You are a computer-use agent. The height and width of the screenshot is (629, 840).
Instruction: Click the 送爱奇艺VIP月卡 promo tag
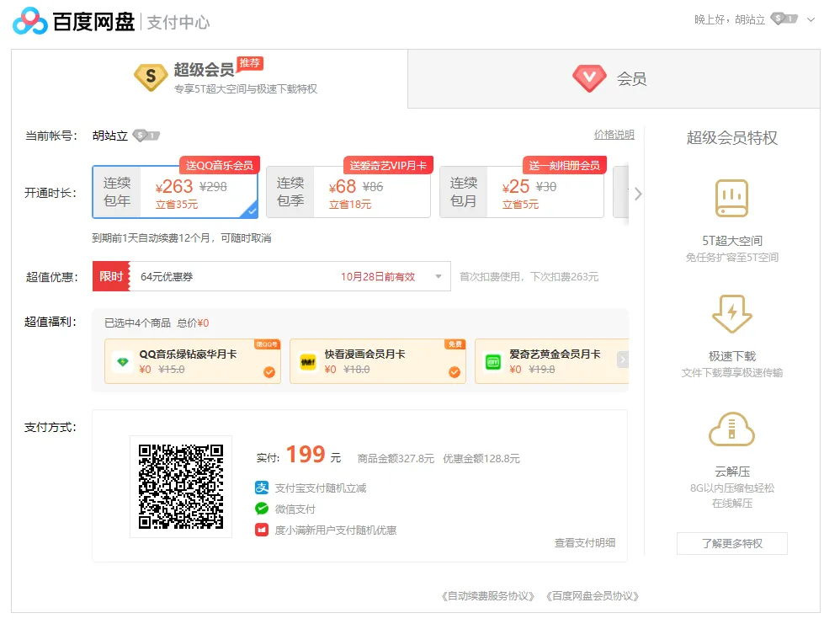388,165
